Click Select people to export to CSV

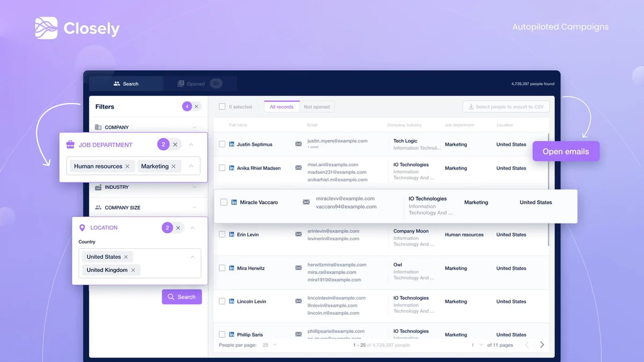[x=506, y=107]
